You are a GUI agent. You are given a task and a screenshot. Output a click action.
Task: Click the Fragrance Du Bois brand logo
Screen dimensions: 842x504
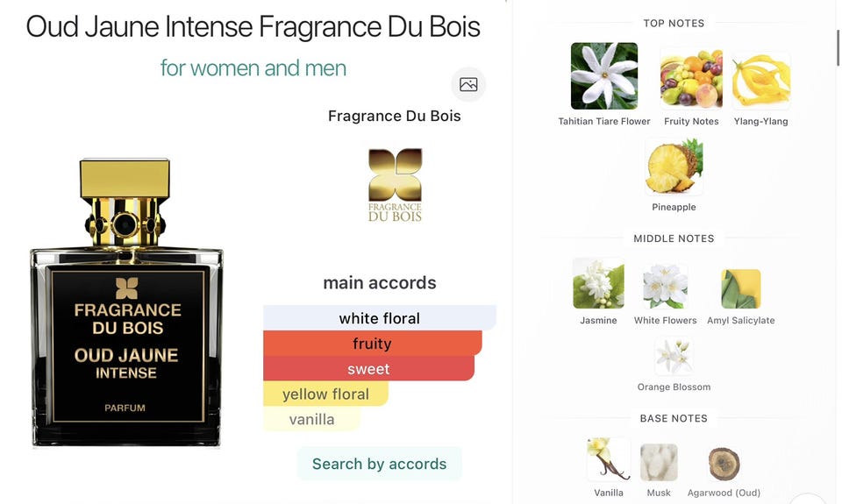click(x=395, y=185)
